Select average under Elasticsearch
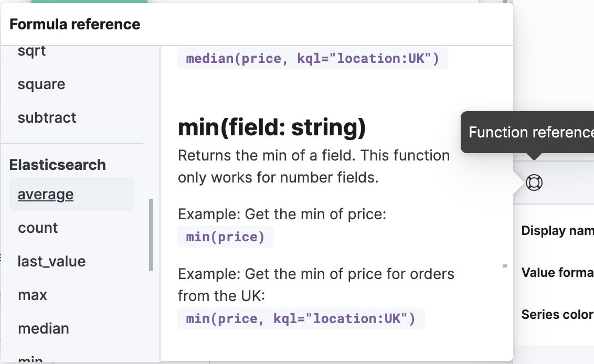 point(46,195)
